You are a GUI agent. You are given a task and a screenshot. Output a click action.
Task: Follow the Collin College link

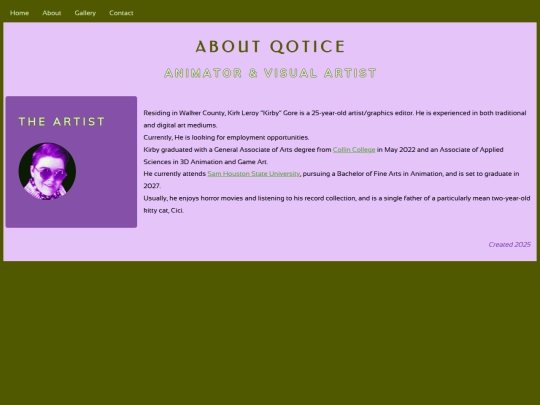[x=354, y=149]
